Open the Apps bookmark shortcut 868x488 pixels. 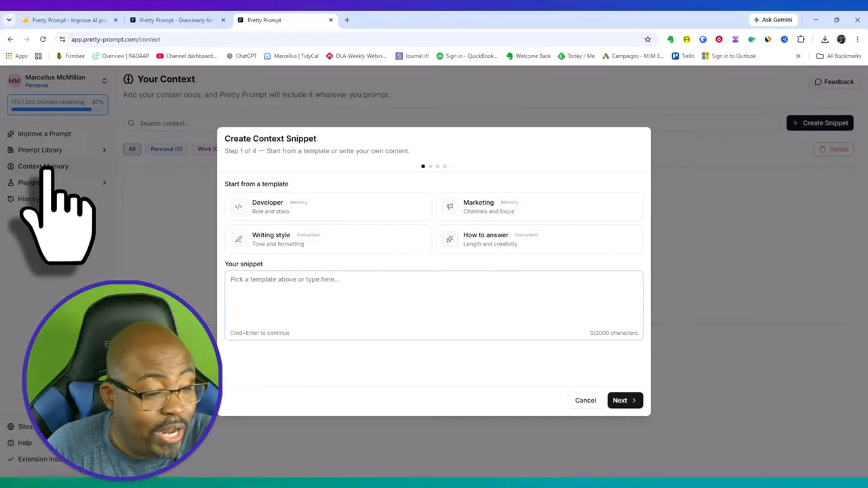[17, 56]
